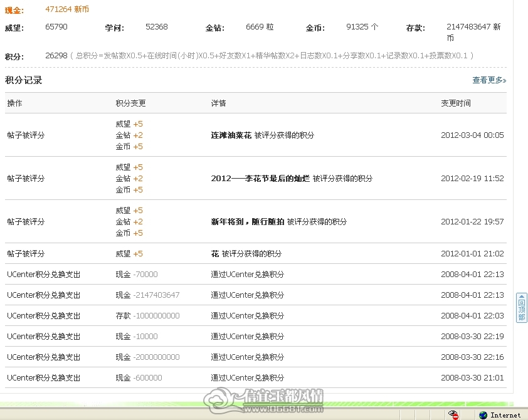
Task: Click 帖子被评分 in the 2012-01-01 21:02 row
Action: point(26,254)
